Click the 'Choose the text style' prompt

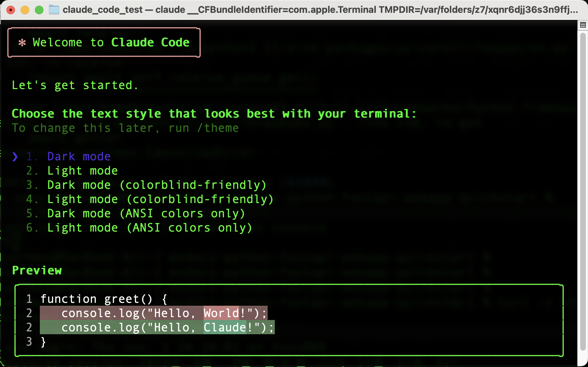pos(214,114)
